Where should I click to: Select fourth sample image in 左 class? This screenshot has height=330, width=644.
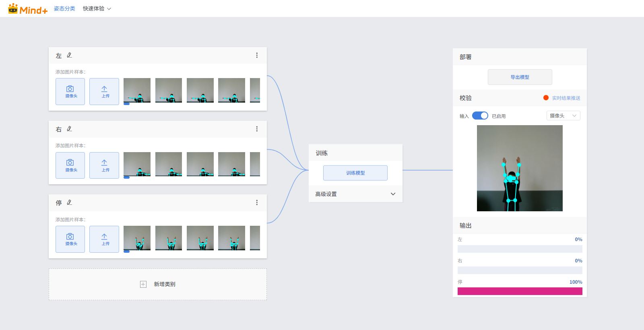(x=231, y=90)
